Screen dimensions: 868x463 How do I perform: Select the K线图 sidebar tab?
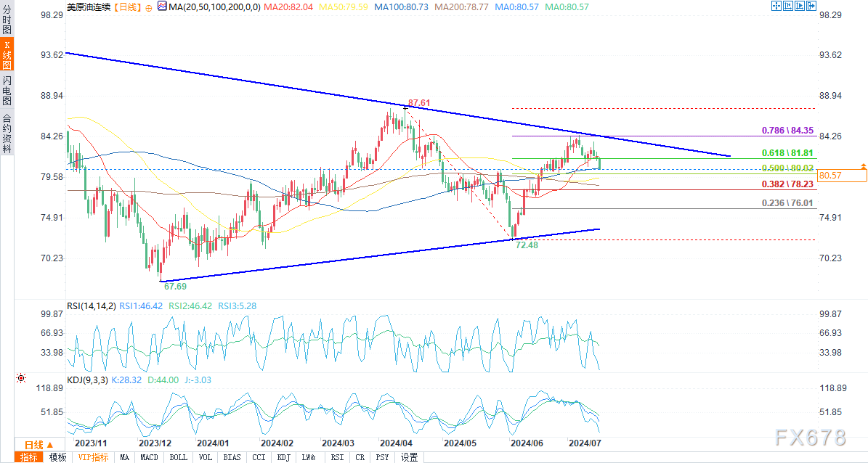point(7,54)
